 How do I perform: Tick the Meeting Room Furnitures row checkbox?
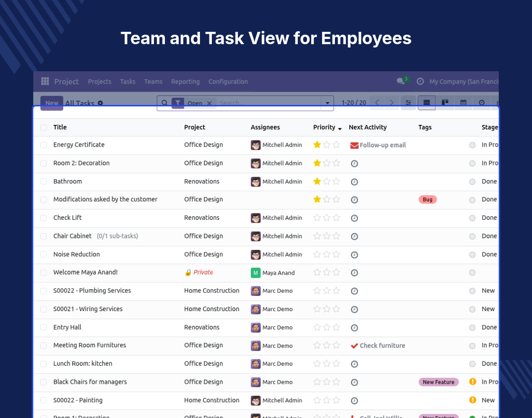coord(43,346)
